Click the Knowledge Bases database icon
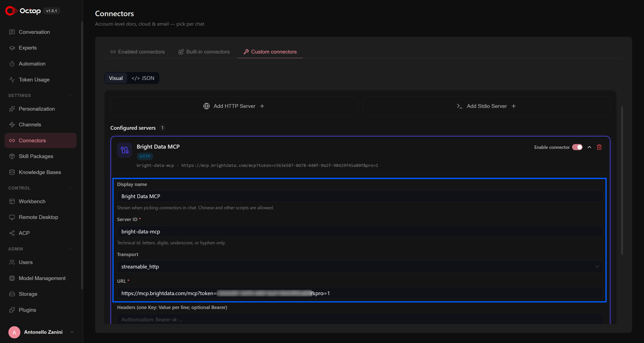Image resolution: width=644 pixels, height=343 pixels. (x=12, y=172)
